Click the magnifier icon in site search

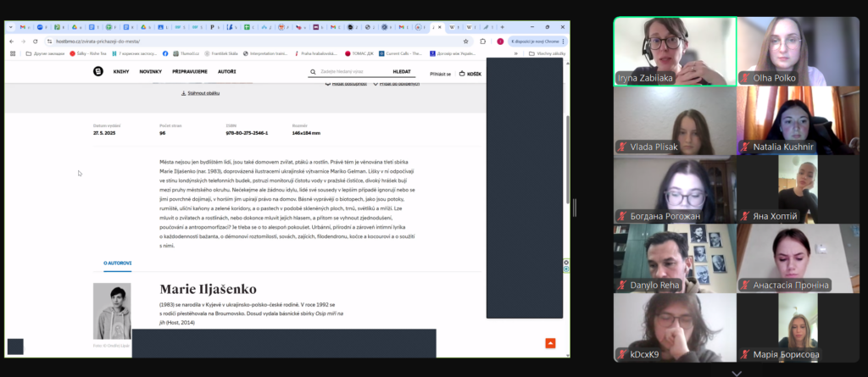click(x=314, y=71)
